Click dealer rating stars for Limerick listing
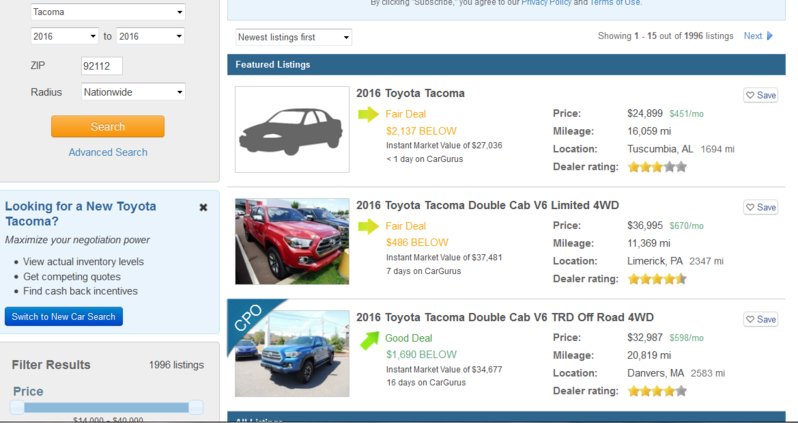This screenshot has height=423, width=798. click(657, 279)
